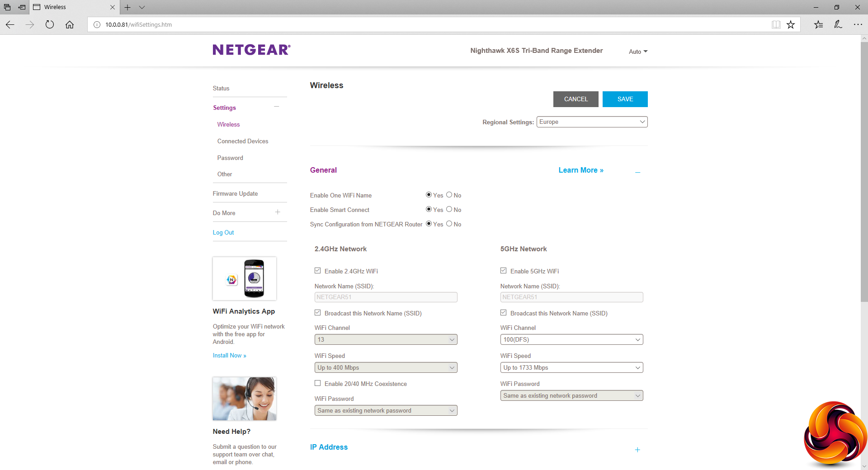Click the Install Now link
868x470 pixels.
[x=230, y=356]
